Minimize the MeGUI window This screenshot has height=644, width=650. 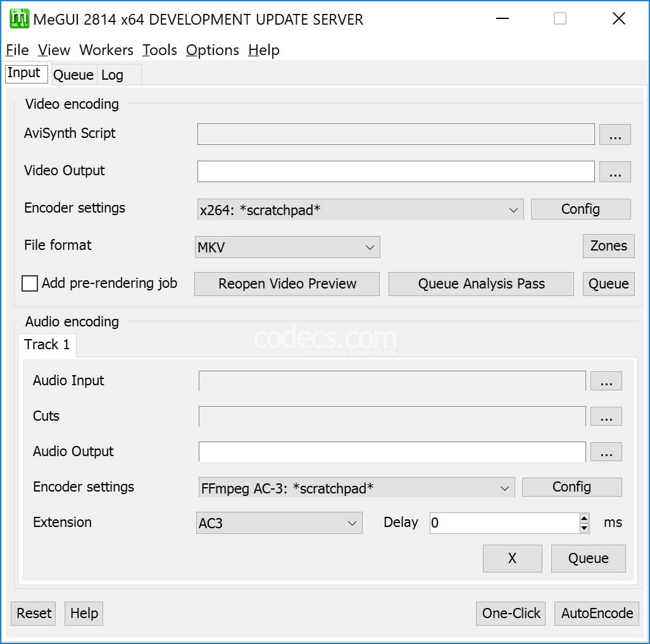(503, 18)
